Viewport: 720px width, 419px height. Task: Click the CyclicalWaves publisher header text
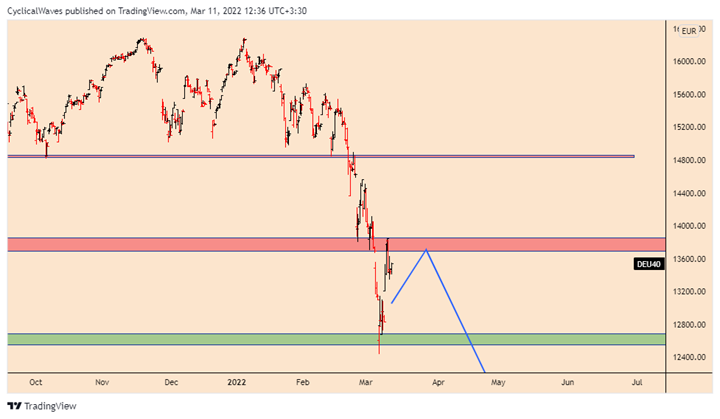point(157,11)
